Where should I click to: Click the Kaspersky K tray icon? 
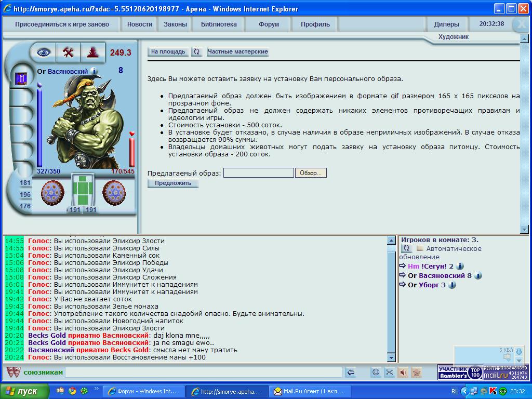494,391
